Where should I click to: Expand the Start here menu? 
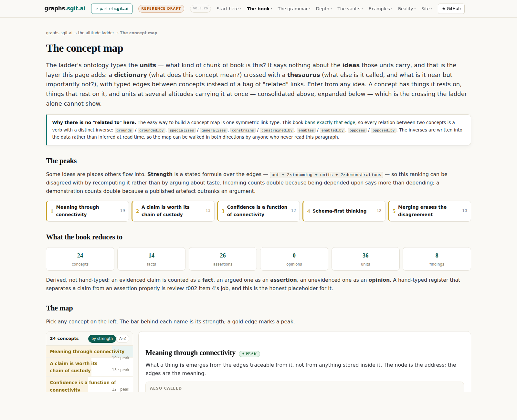pos(229,9)
